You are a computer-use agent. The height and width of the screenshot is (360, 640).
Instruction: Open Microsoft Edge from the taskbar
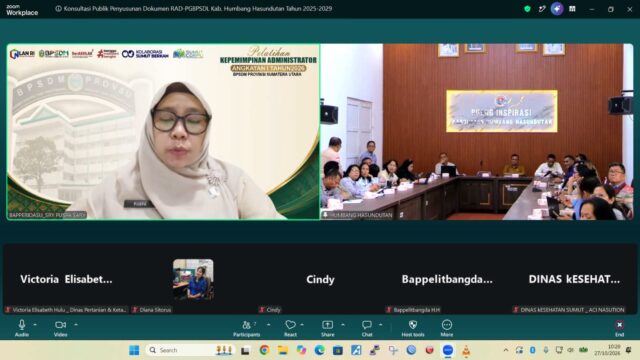click(320, 350)
